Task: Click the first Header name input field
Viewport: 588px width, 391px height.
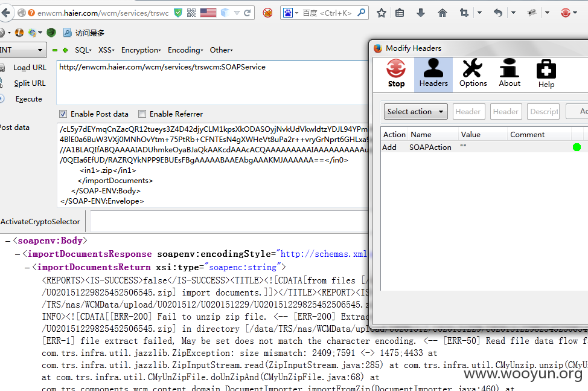Action: click(468, 111)
